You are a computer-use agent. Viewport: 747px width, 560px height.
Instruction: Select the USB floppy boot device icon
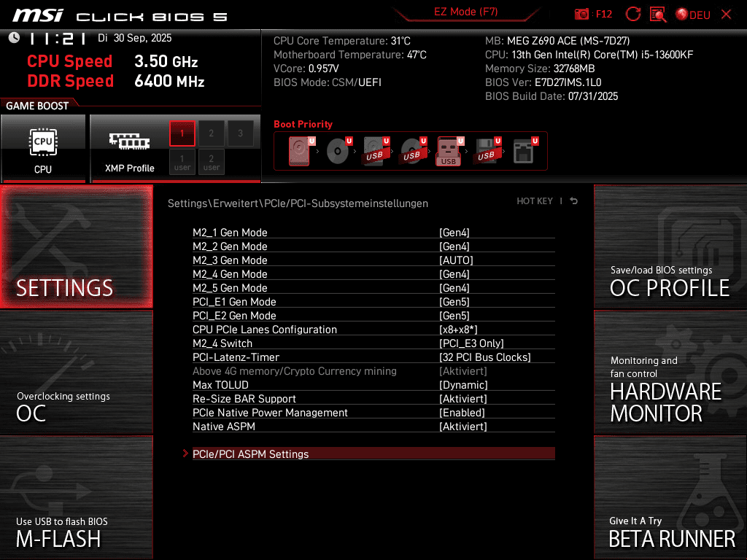[487, 151]
